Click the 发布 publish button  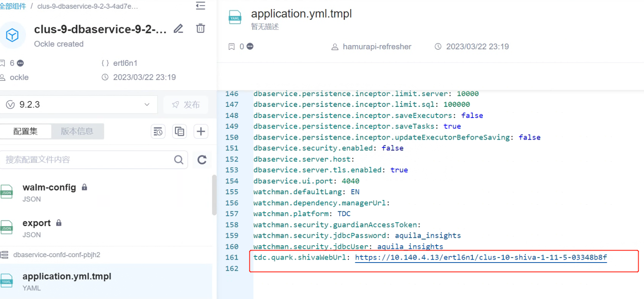click(x=186, y=104)
